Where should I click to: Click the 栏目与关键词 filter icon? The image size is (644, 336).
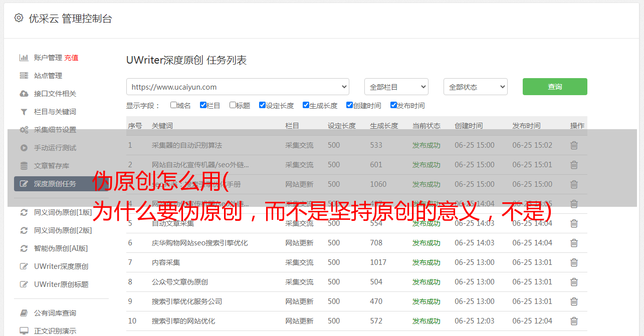pos(24,112)
